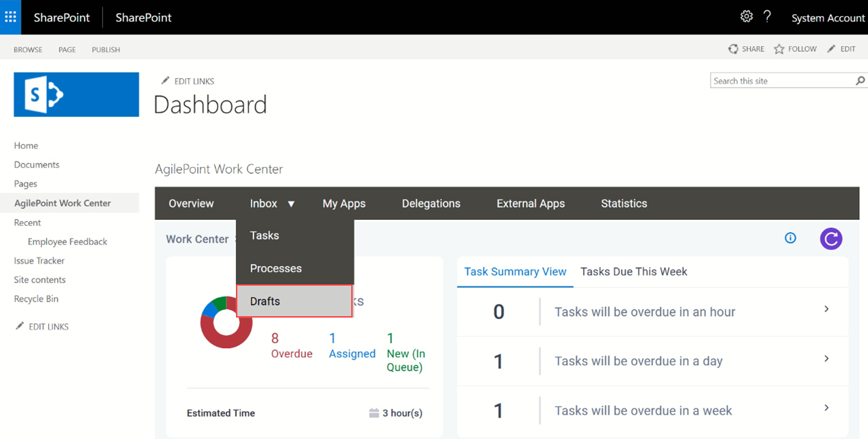868x439 pixels.
Task: Click the 8 Overdue count
Action: coord(292,345)
